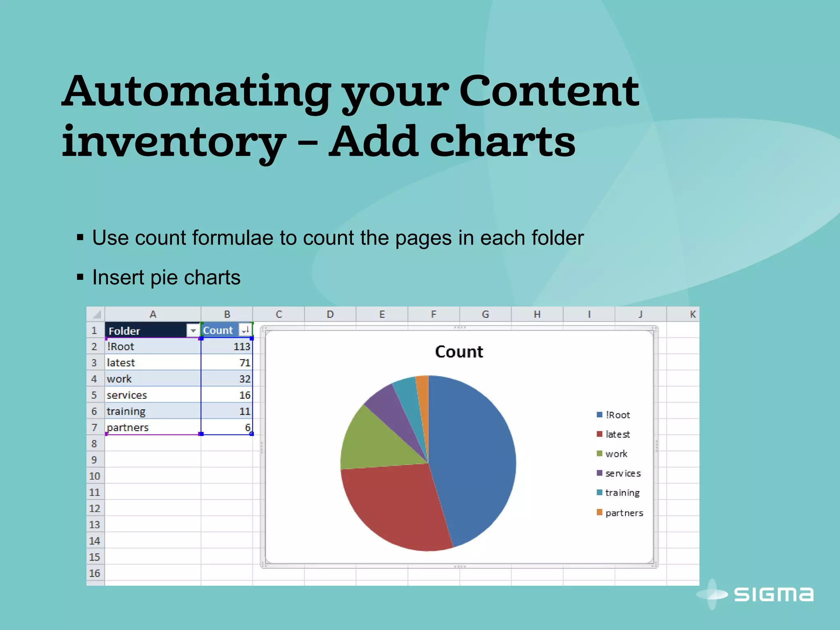Click the !Root legend color swatch
Viewport: 840px width, 630px height.
coord(599,415)
